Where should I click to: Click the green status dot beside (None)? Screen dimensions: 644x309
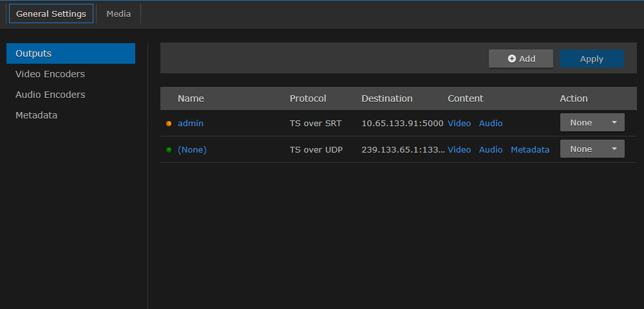pyautogui.click(x=169, y=150)
